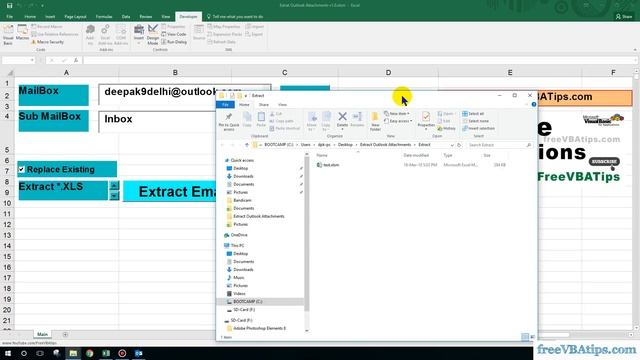The width and height of the screenshot is (640, 360).
Task: Click Macro Security in the Code group
Action: coord(47,42)
